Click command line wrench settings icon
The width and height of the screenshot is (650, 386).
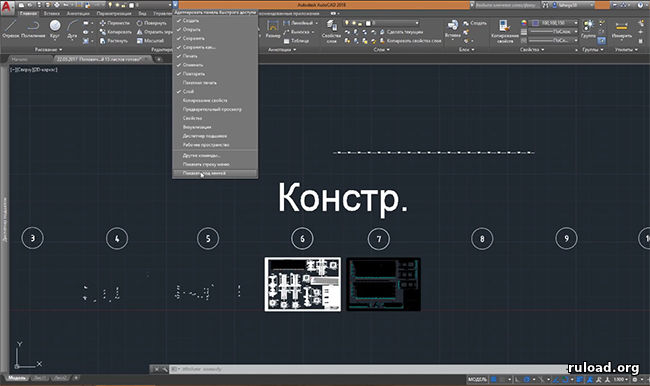point(165,369)
